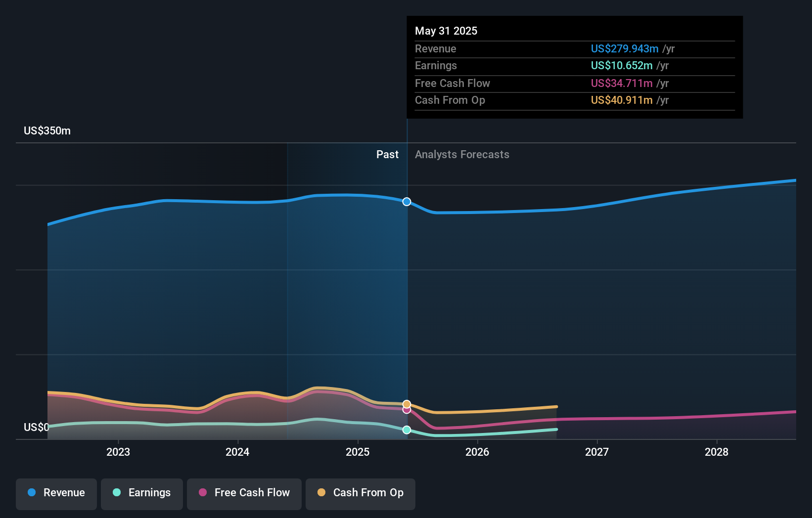Toggle the Cash From Op series visibility
The image size is (812, 518).
360,494
